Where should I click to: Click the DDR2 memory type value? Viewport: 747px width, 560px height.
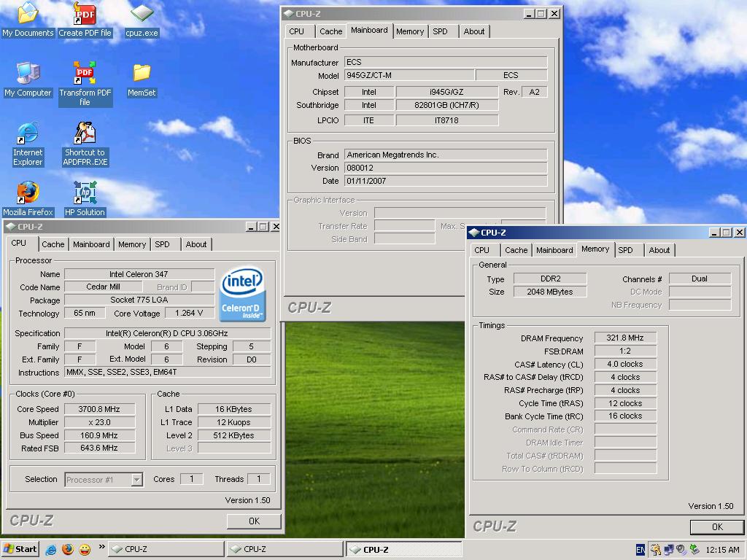pyautogui.click(x=550, y=279)
